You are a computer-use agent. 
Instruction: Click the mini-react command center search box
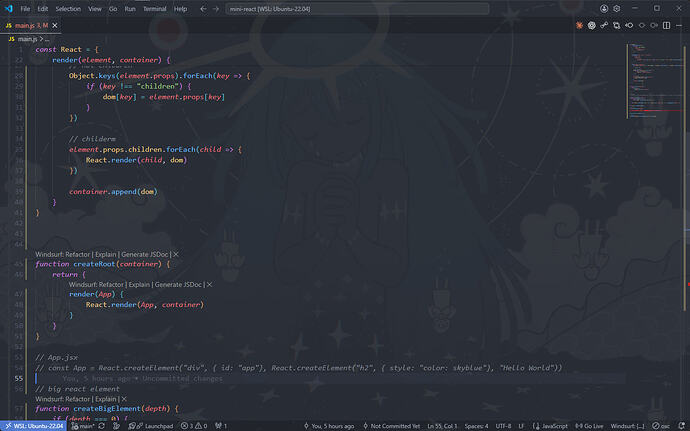[x=357, y=9]
